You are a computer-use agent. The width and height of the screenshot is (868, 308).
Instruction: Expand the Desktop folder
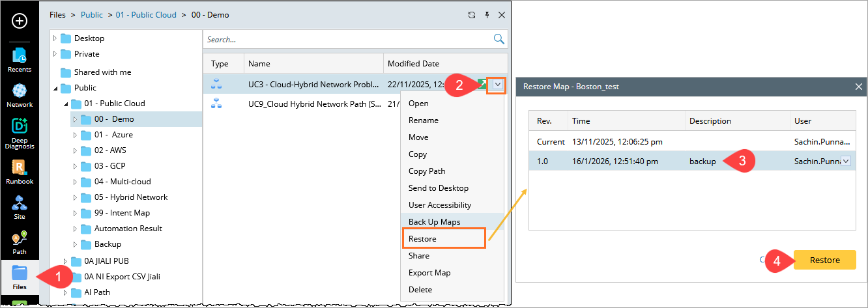pos(55,38)
